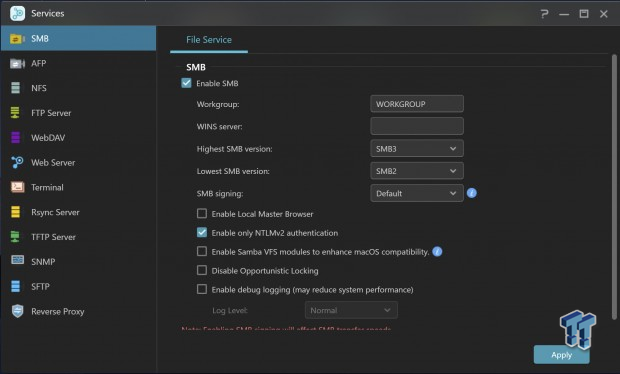Screen dimensions: 620x374
Task: Close the Services window
Action: 603,14
